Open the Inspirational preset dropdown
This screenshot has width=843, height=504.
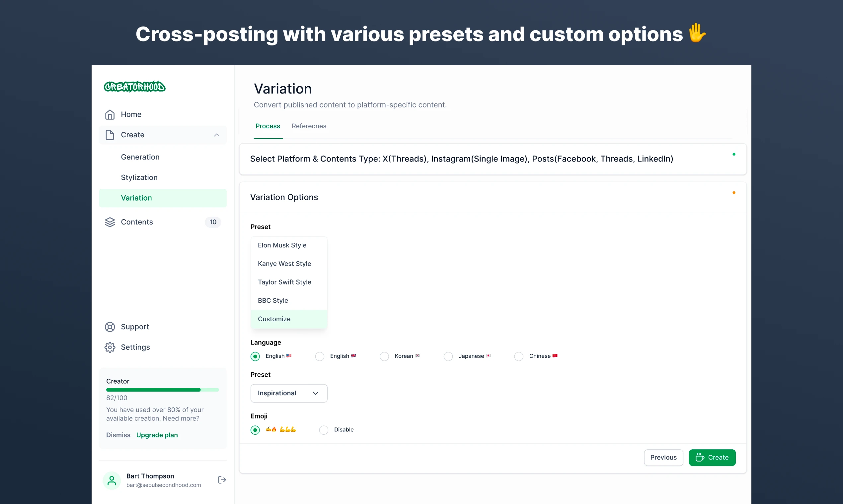(289, 393)
